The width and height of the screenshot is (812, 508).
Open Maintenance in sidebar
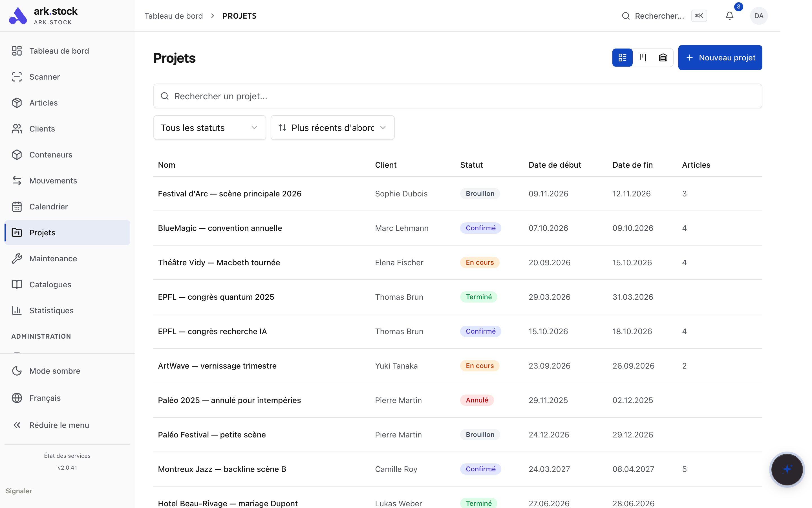click(67, 258)
